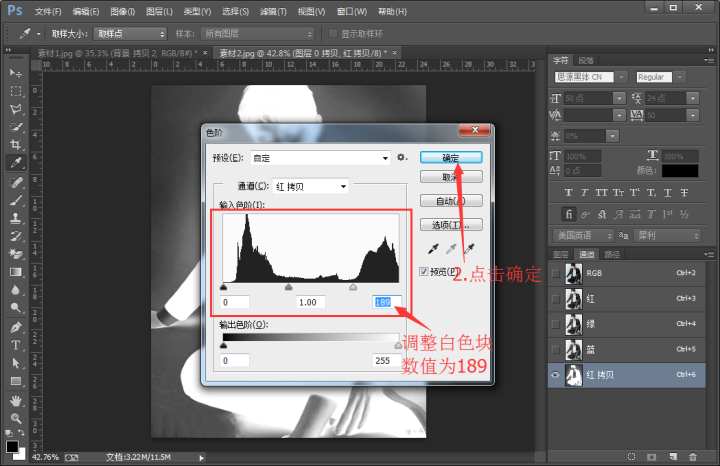Select the Horizontal Type tool
This screenshot has width=720, height=466.
tap(16, 345)
